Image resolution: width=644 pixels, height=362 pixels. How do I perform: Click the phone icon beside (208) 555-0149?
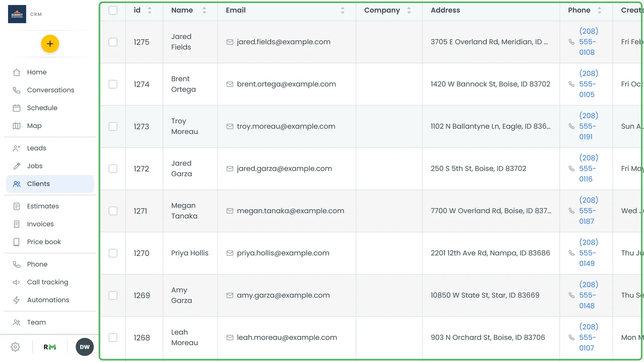click(572, 253)
